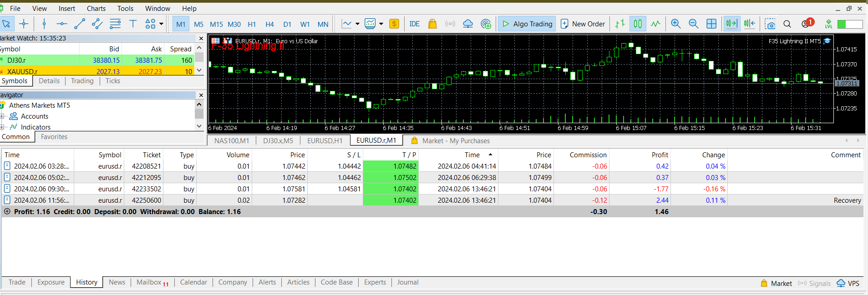Open the search magnifier in toolbar
Screen dimensions: 868x295
pos(787,24)
